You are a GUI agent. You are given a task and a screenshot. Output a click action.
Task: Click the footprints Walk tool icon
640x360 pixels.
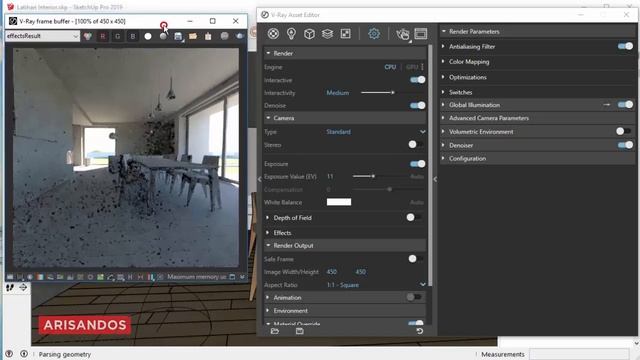click(10, 287)
